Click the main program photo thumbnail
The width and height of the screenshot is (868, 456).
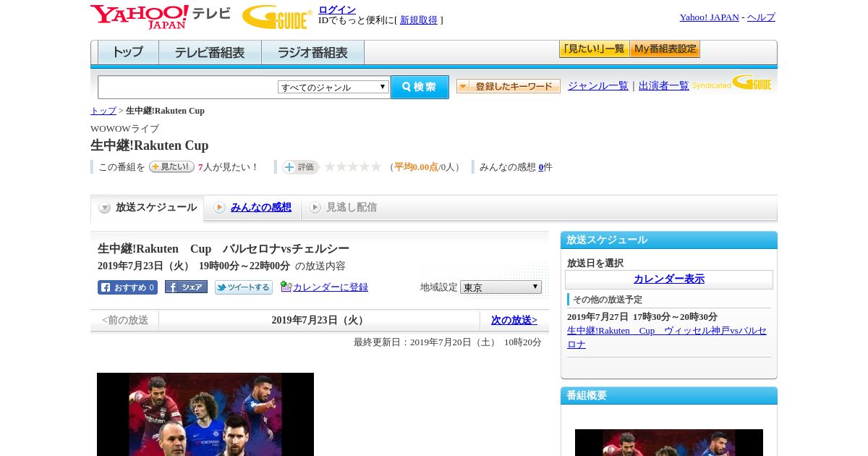tap(205, 414)
